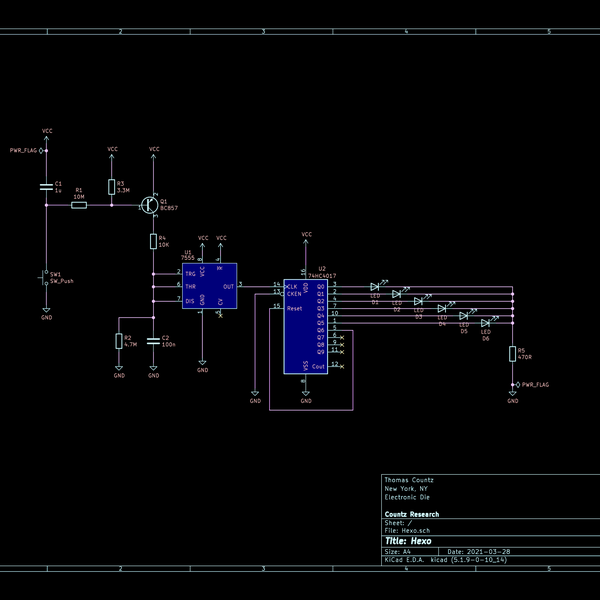The width and height of the screenshot is (600, 600).
Task: Click the "Electronic Die" comment text
Action: pos(407,497)
